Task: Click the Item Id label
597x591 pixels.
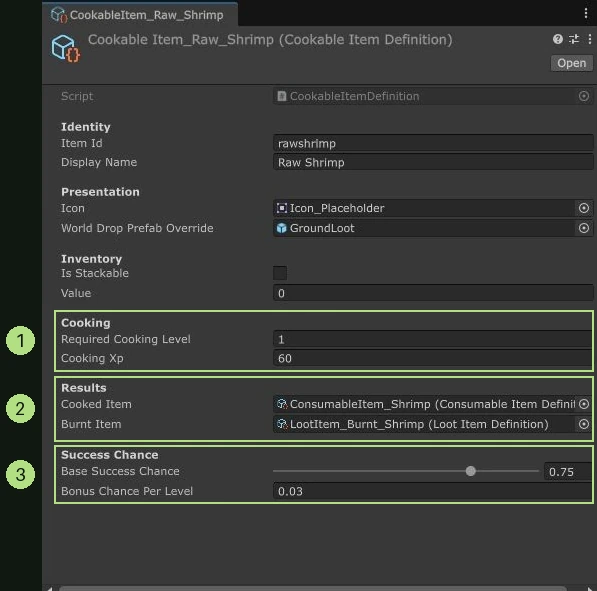Action: (81, 143)
